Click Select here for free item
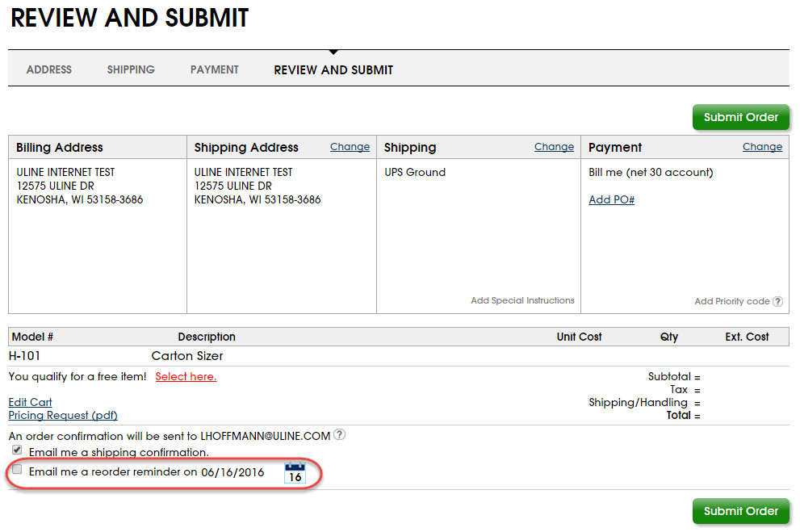 [x=186, y=376]
